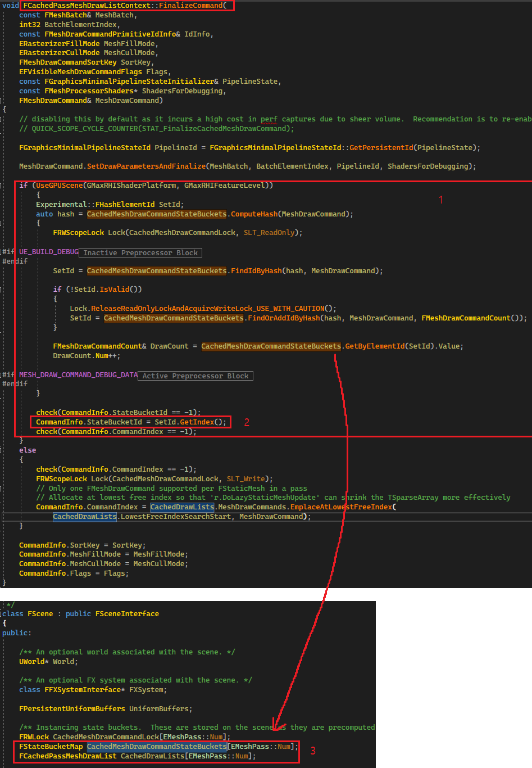This screenshot has width=532, height=768.
Task: Click the GetIndex call on SetId
Action: [197, 422]
